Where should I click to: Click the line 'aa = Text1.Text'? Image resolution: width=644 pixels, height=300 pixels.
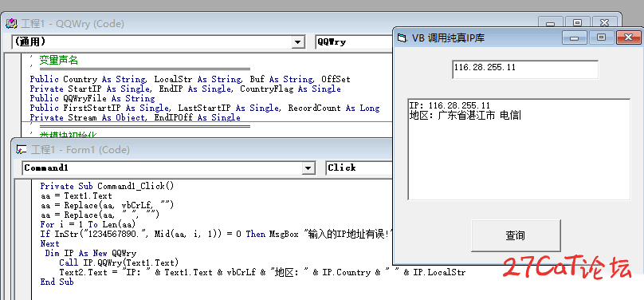76,195
